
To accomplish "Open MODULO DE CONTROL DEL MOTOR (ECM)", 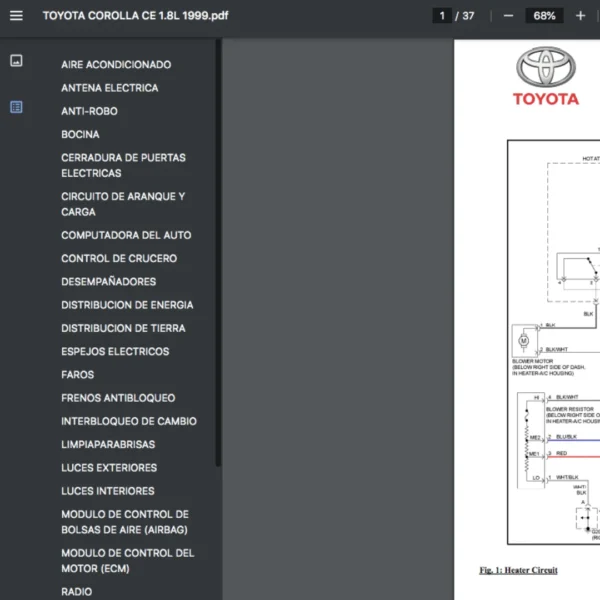I will point(127,560).
